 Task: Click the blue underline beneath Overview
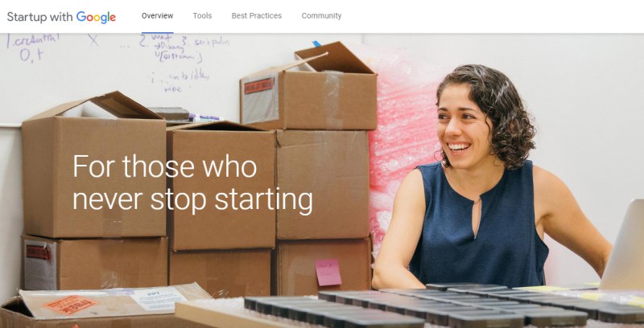click(x=157, y=32)
